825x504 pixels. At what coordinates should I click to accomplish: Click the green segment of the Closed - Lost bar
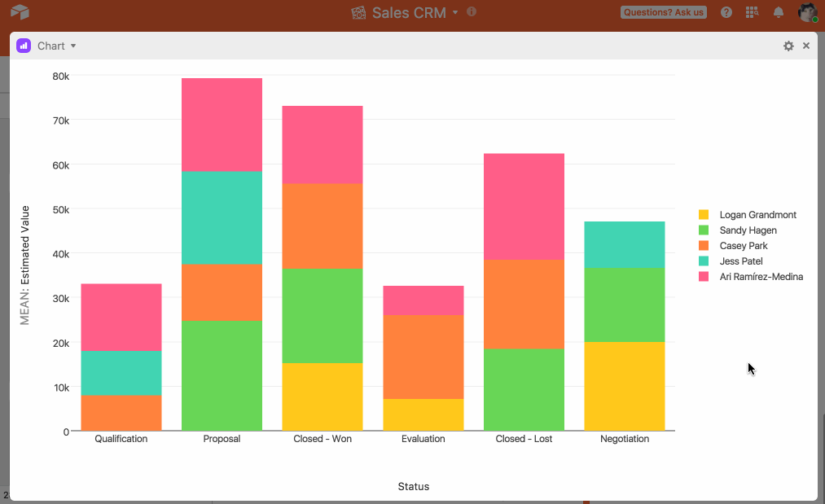pos(524,390)
